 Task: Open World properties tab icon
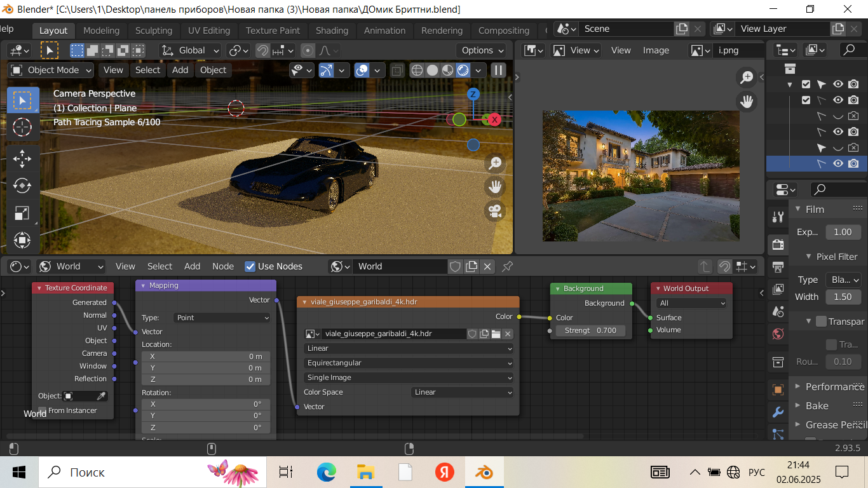(x=778, y=334)
